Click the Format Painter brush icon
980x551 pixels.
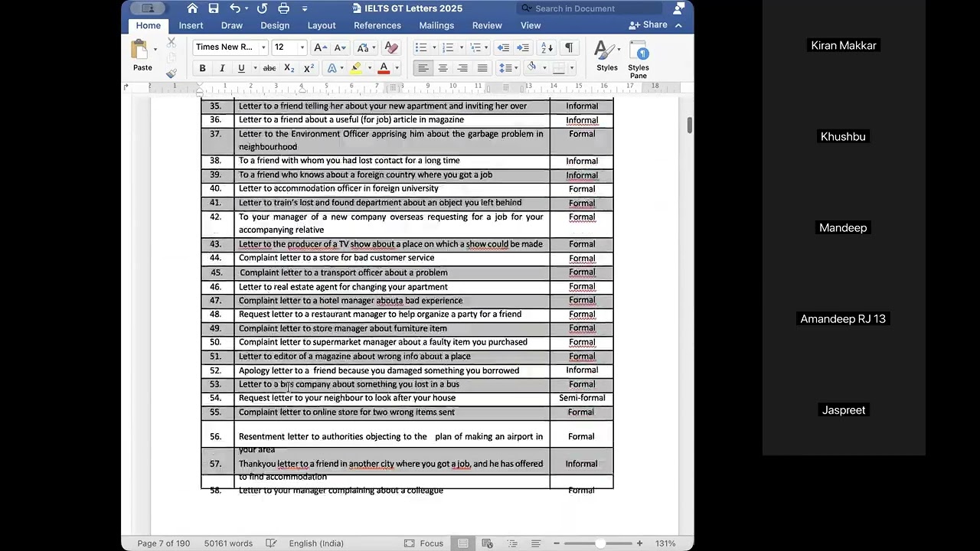click(x=171, y=73)
